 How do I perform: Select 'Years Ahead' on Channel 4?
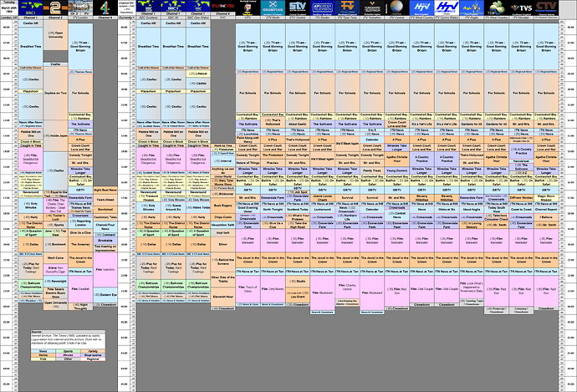105,200
